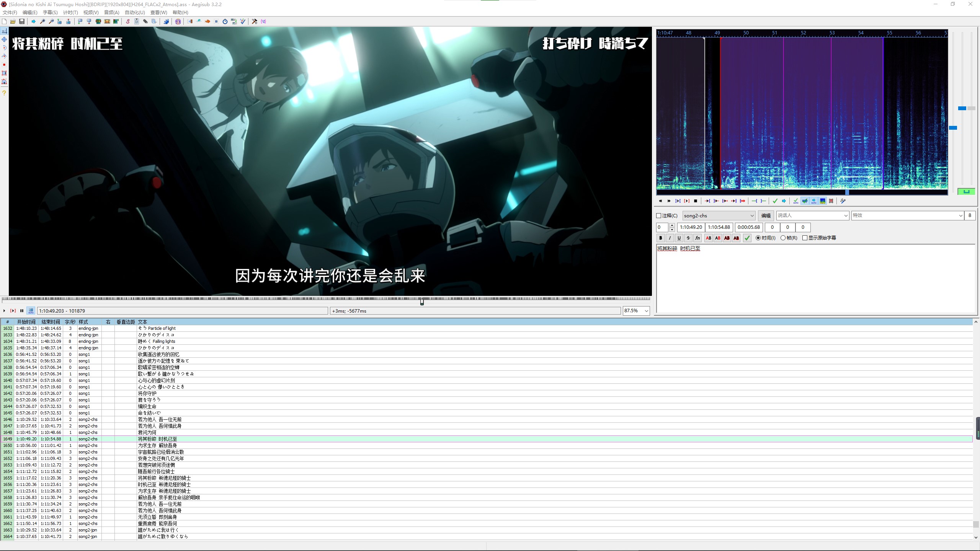This screenshot has height=551, width=980.
Task: Open the Timing (计时) menu
Action: (70, 13)
